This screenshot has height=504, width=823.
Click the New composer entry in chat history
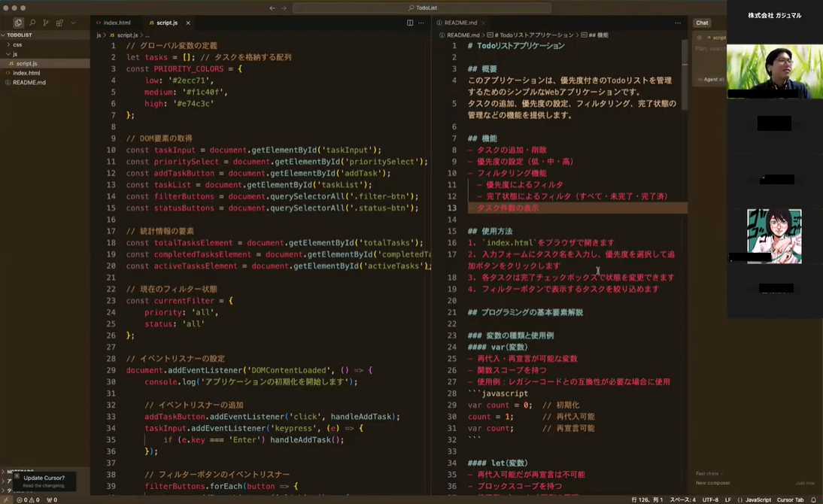(x=712, y=483)
